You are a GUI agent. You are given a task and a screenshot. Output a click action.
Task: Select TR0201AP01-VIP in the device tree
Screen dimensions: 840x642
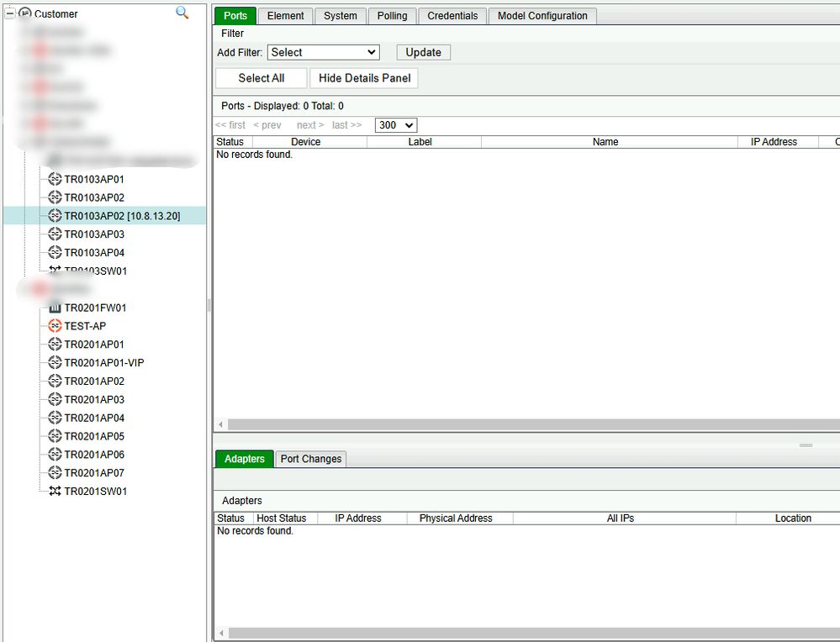(x=104, y=363)
